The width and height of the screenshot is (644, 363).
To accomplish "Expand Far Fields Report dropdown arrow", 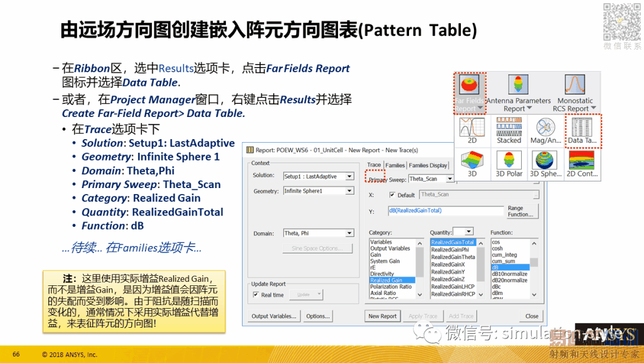I will click(x=479, y=108).
